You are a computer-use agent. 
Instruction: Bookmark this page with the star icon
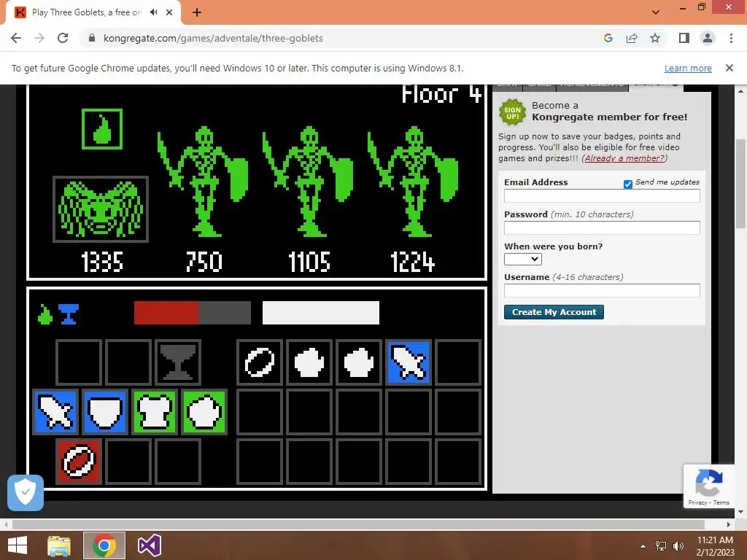tap(655, 38)
